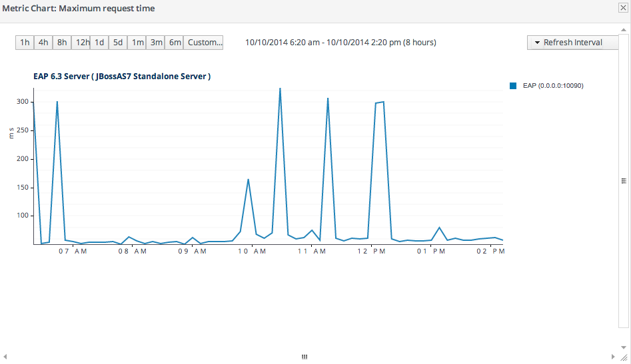Open the Custom... time range option
Viewport: 631px width, 364px height.
pyautogui.click(x=204, y=43)
